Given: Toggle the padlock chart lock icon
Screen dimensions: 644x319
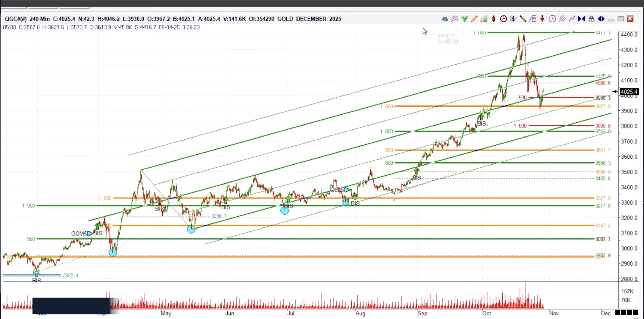Looking at the screenshot, I should (x=591, y=19).
